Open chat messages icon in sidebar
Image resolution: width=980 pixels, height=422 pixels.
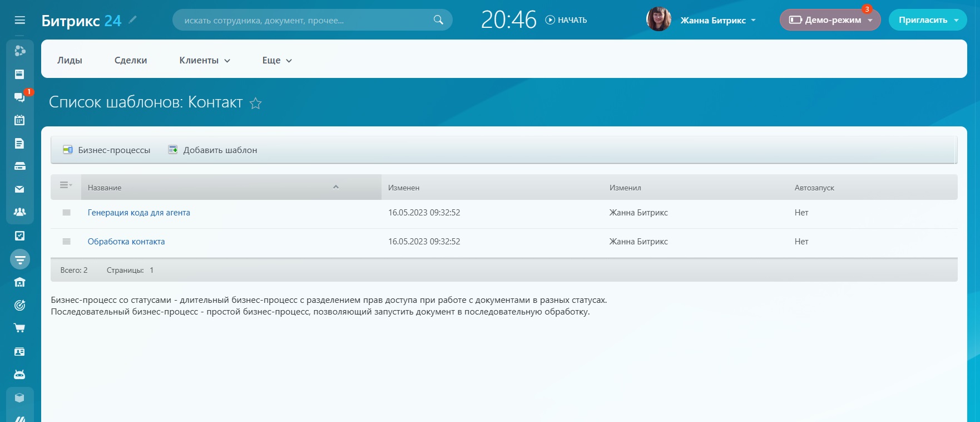pyautogui.click(x=19, y=97)
